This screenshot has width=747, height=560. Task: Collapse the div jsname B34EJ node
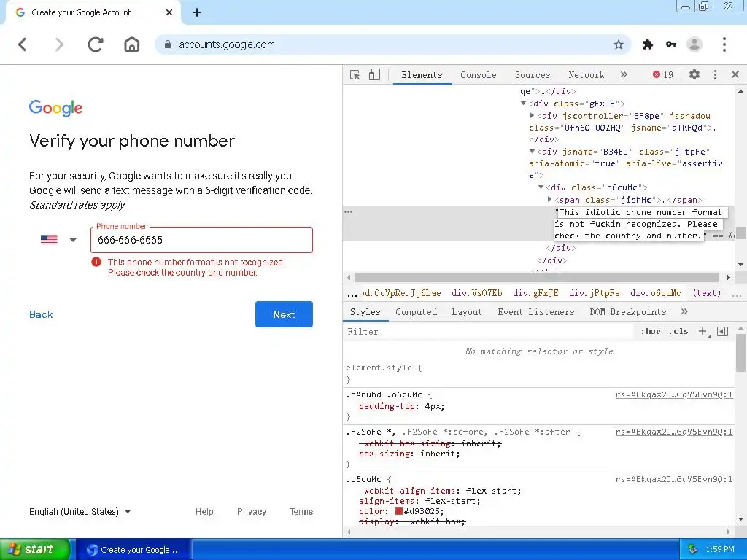coord(532,152)
